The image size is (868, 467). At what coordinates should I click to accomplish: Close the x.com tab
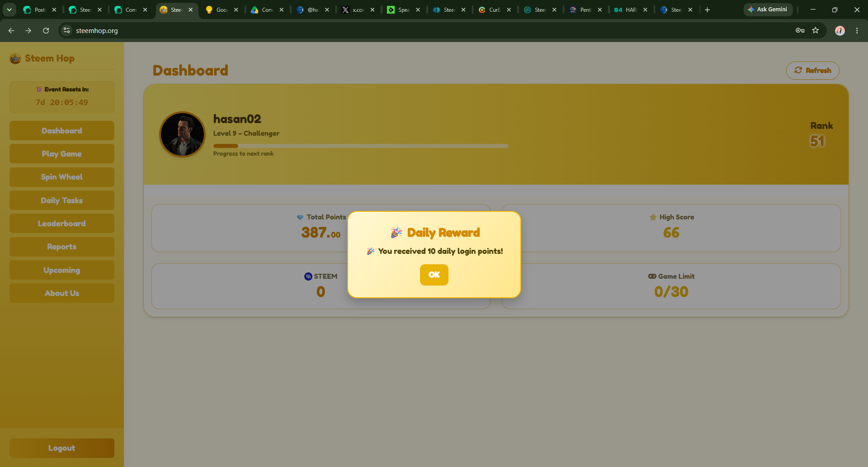[x=373, y=10]
